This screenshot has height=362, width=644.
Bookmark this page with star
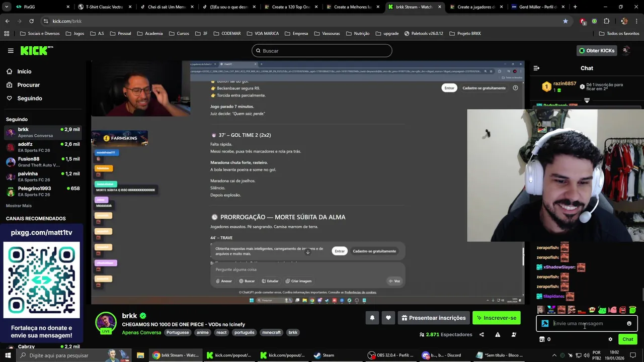click(566, 21)
